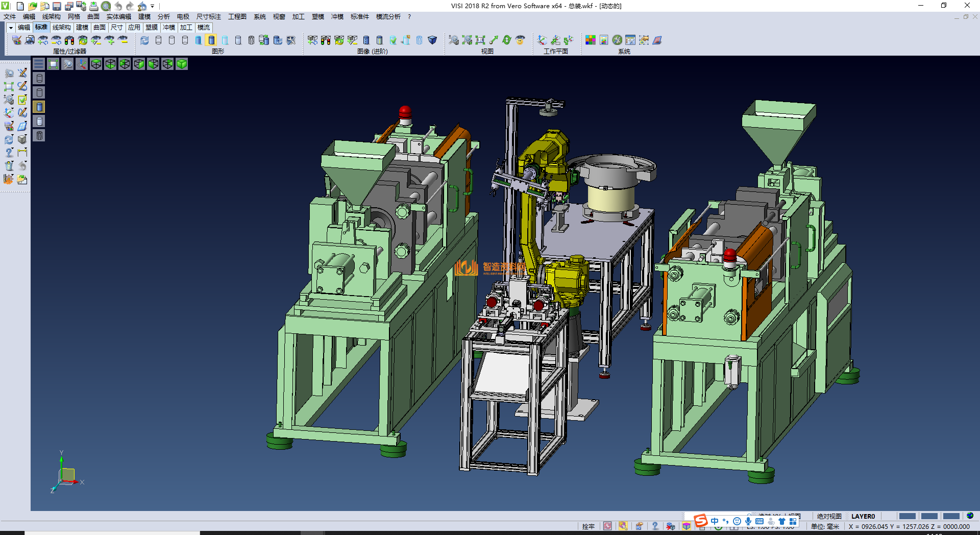Open the hamburger list menu in viewport toolbar

click(39, 64)
